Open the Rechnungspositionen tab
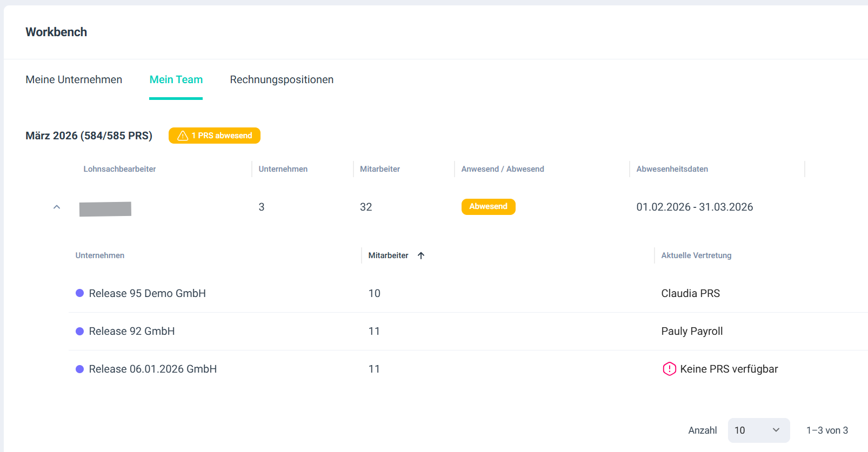This screenshot has width=868, height=452. coord(282,79)
